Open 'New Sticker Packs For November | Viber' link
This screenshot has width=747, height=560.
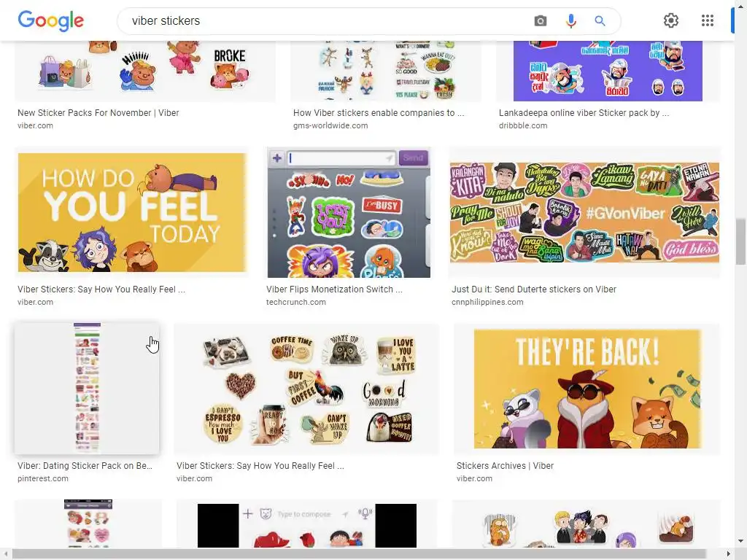[98, 113]
